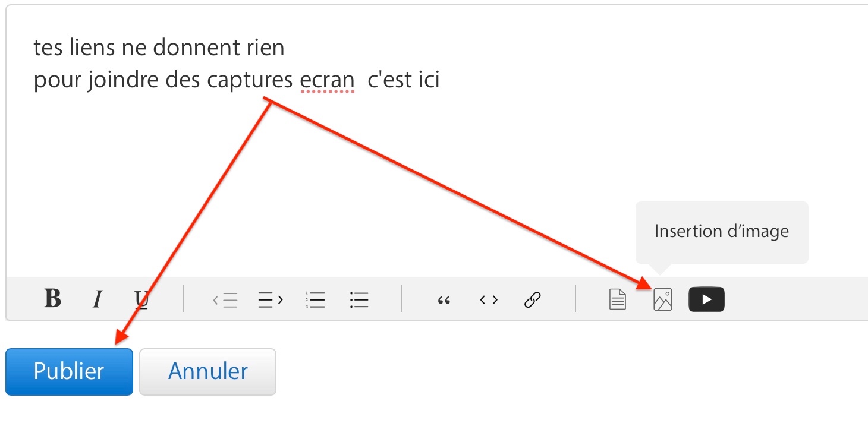The image size is (868, 423).
Task: Cancel the post with Annuler
Action: 207,371
